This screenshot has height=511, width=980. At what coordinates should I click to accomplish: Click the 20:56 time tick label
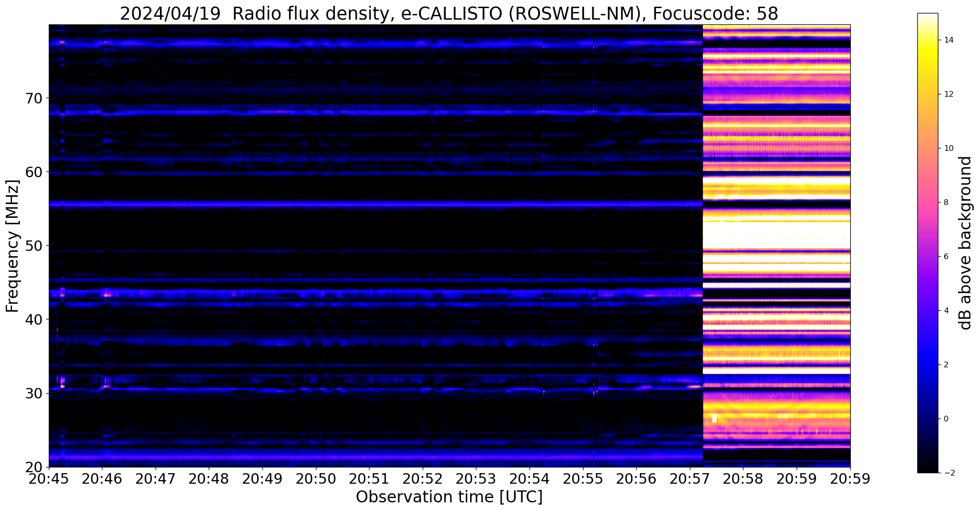click(636, 478)
